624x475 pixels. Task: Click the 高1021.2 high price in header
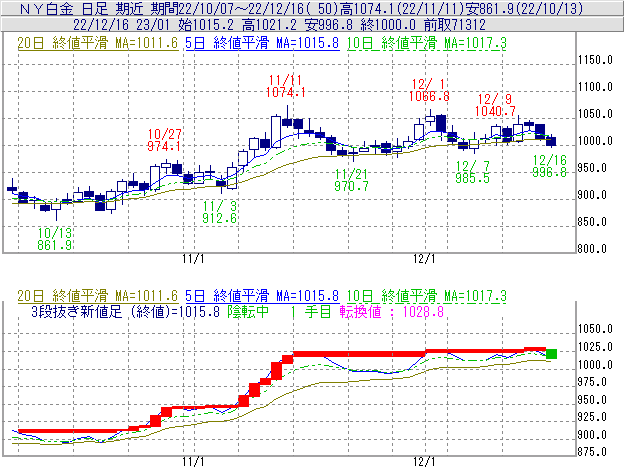[x=269, y=25]
